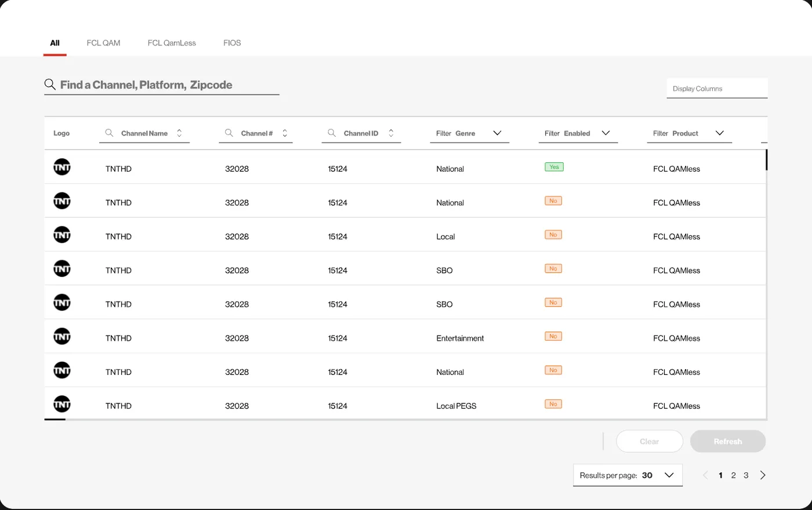The height and width of the screenshot is (510, 812).
Task: Click the Clear button
Action: pyautogui.click(x=650, y=442)
